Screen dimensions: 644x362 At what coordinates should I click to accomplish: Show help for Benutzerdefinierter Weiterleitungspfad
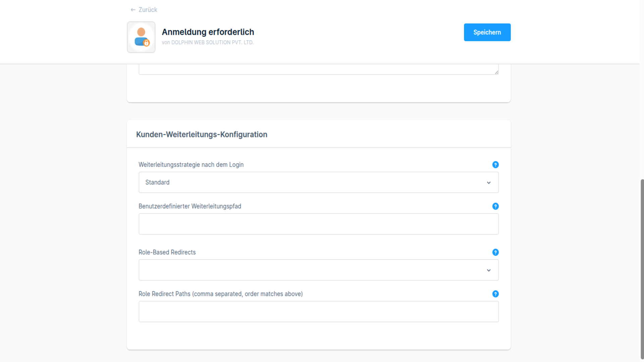tap(495, 206)
